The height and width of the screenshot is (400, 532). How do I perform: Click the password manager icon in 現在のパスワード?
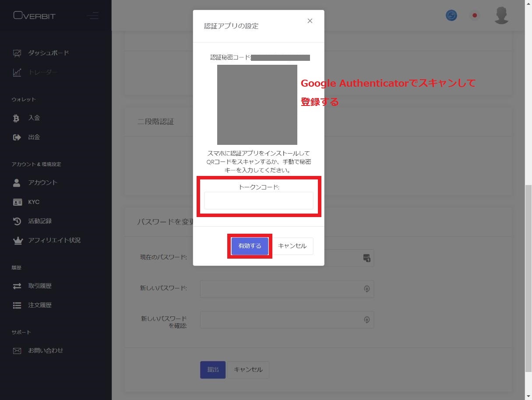(367, 258)
